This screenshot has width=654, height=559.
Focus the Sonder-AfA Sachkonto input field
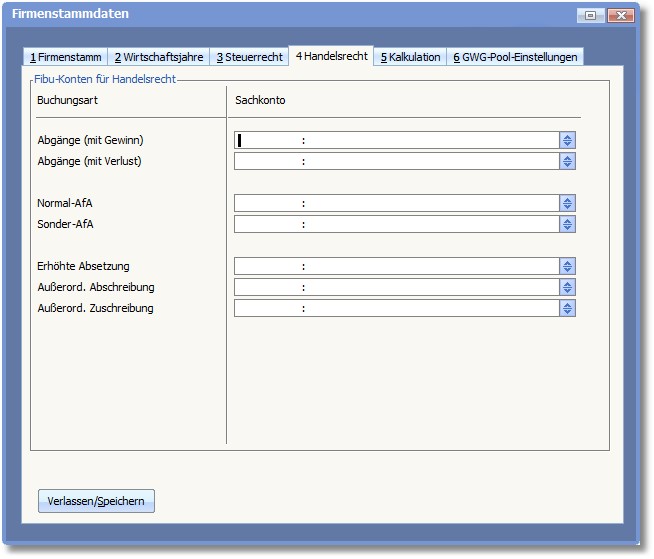coord(396,225)
